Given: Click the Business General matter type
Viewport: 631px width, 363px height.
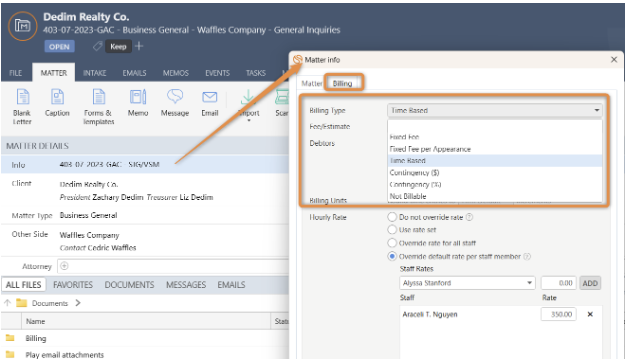Looking at the screenshot, I should click(x=88, y=215).
